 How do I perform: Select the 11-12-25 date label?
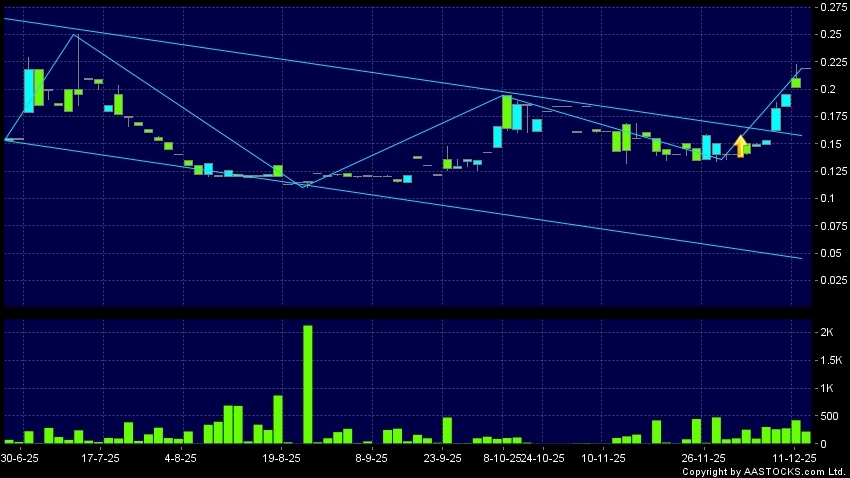[x=797, y=456]
